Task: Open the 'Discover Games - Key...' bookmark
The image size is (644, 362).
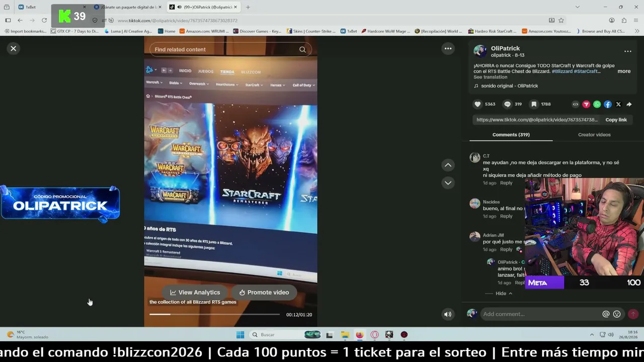Action: tap(257, 31)
